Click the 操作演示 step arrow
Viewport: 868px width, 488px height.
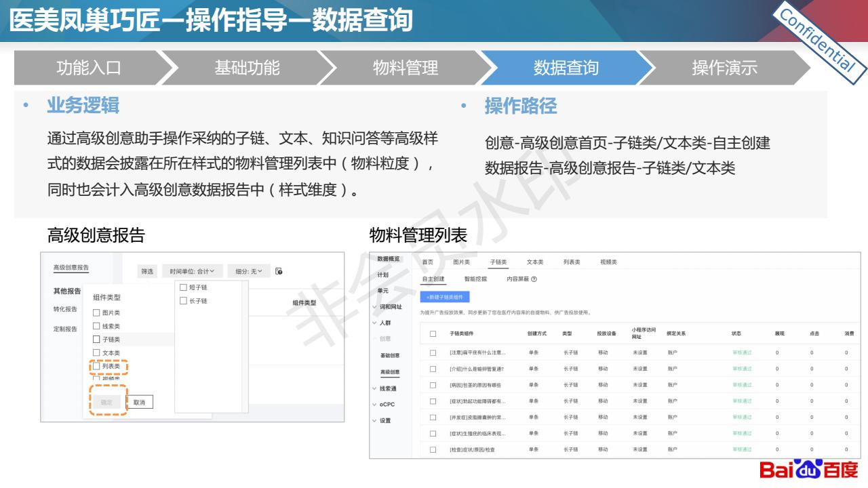[x=724, y=68]
